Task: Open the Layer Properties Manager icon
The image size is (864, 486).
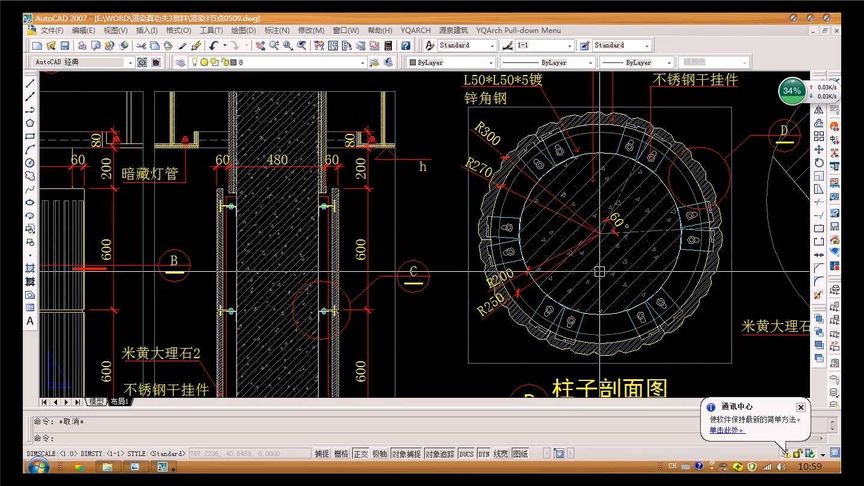Action: [180, 63]
